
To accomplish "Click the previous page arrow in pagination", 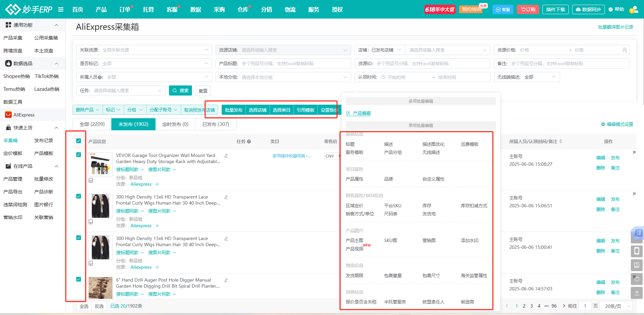I will coord(507,306).
